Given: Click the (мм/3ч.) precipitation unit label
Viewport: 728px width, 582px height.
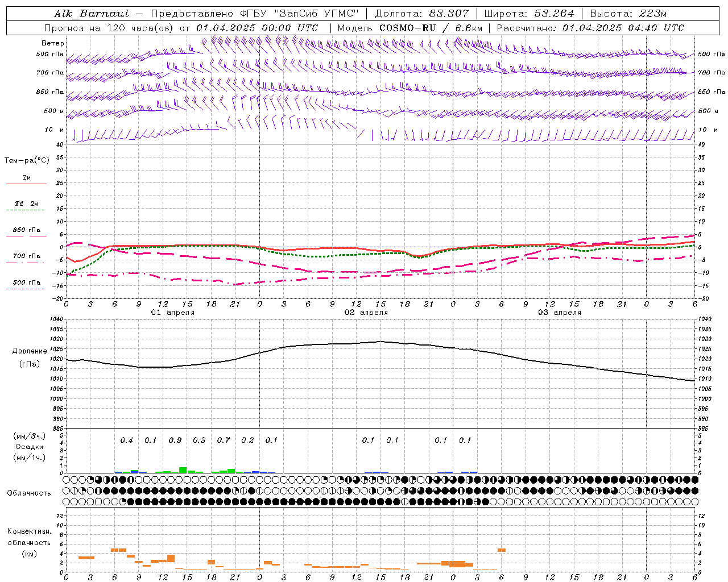Looking at the screenshot, I should click(x=29, y=436).
